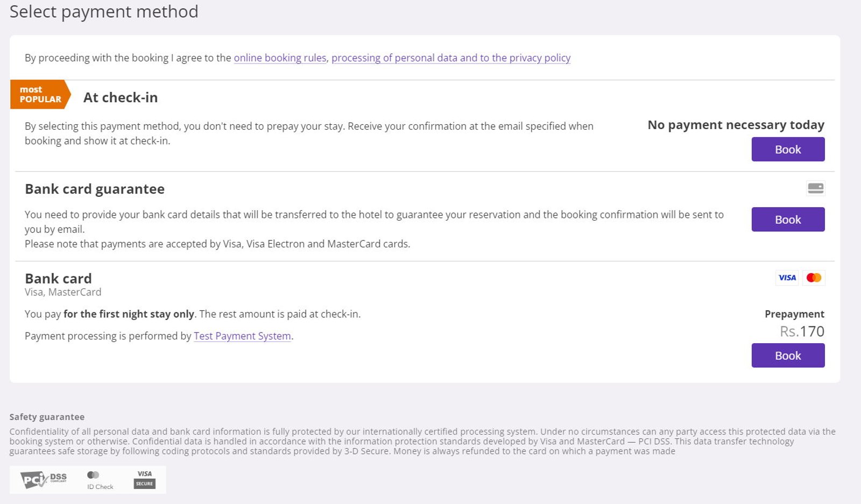This screenshot has height=504, width=861.
Task: Click the PCI DSS compliance badge
Action: point(44,479)
